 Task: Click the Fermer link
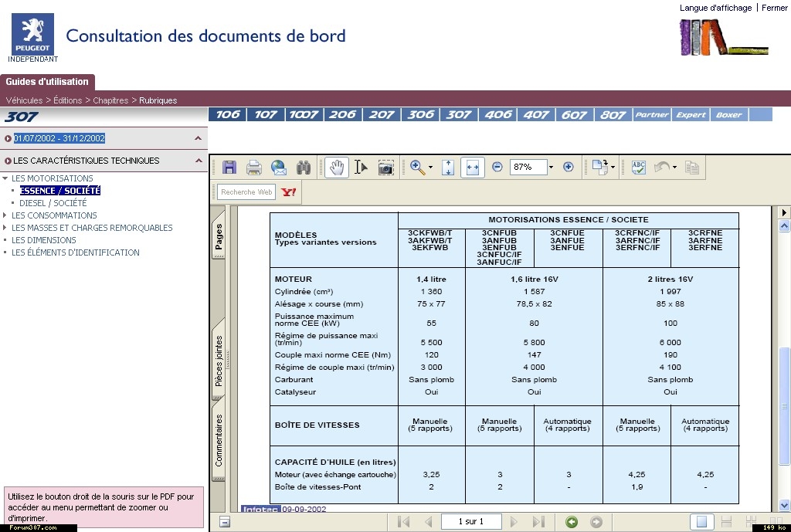coord(774,8)
